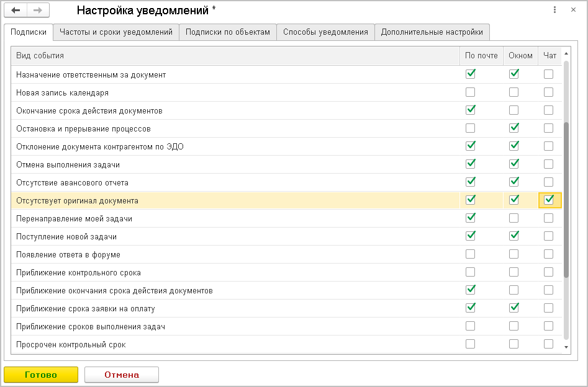Disable window notification for 'Поступление новой задачи'
Viewport: 588px width, 387px height.
pyautogui.click(x=514, y=236)
